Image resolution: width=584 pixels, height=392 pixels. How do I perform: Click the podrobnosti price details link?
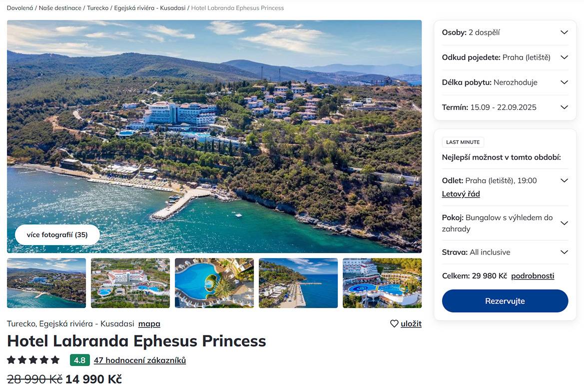point(533,276)
